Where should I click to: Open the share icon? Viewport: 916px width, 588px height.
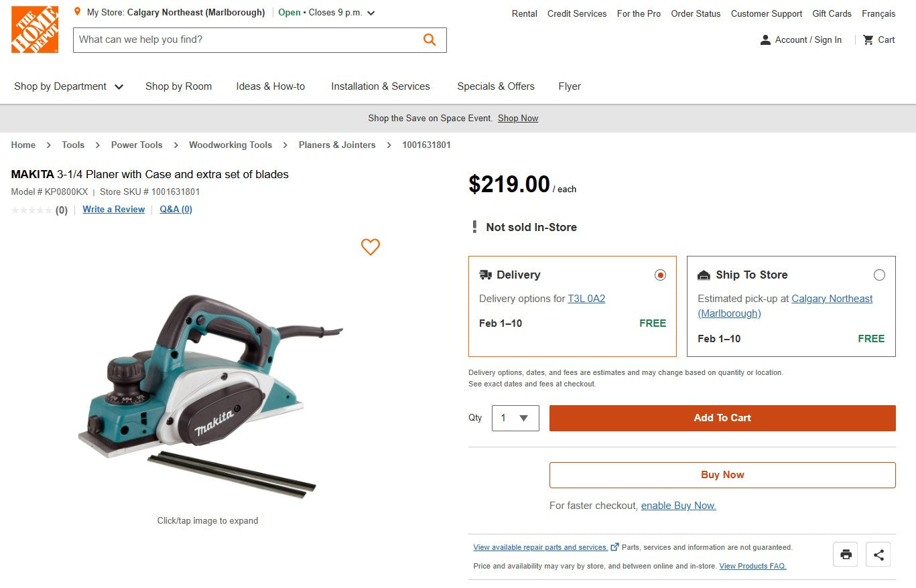(x=878, y=554)
